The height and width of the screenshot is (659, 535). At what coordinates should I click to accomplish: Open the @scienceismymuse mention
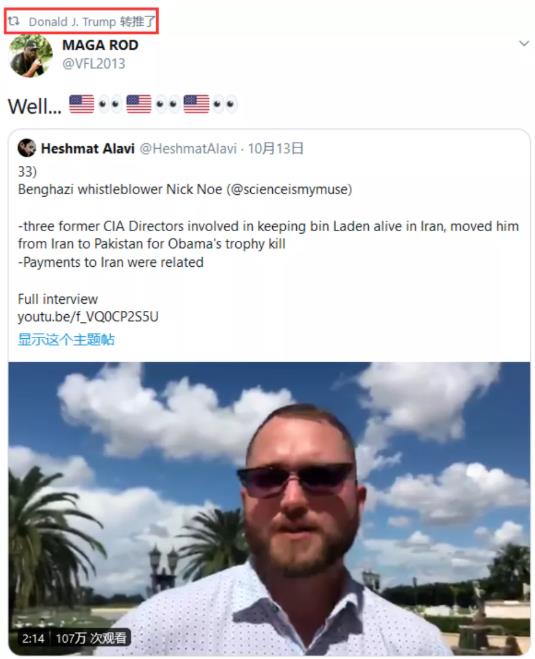click(x=289, y=189)
